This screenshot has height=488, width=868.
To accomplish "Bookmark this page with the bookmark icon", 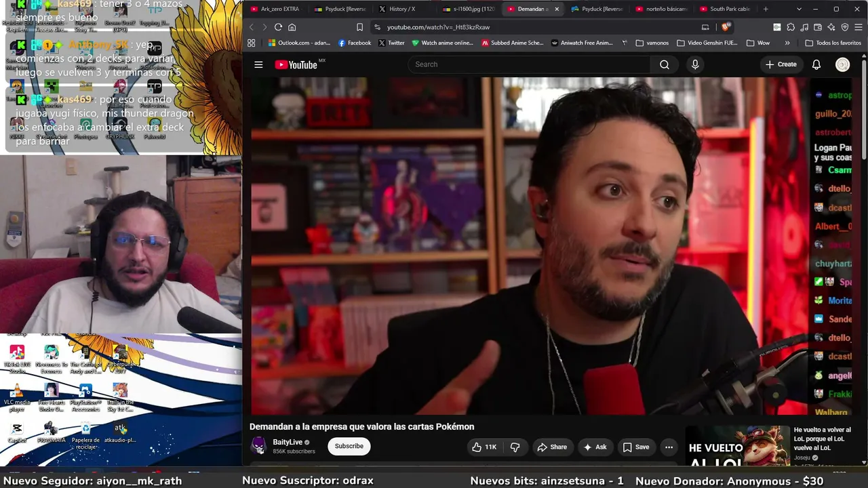I will pos(359,27).
